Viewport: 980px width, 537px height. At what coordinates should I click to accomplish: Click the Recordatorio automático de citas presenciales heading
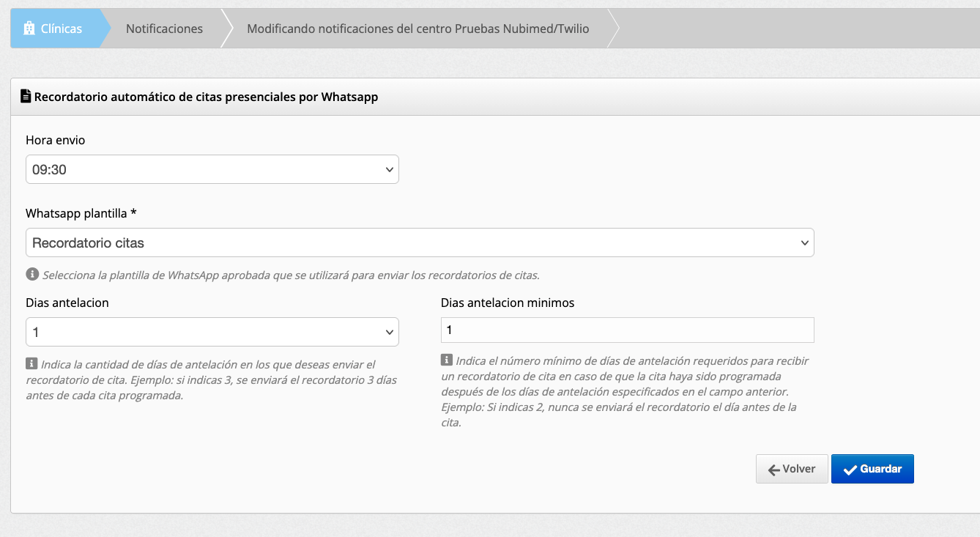pyautogui.click(x=206, y=97)
